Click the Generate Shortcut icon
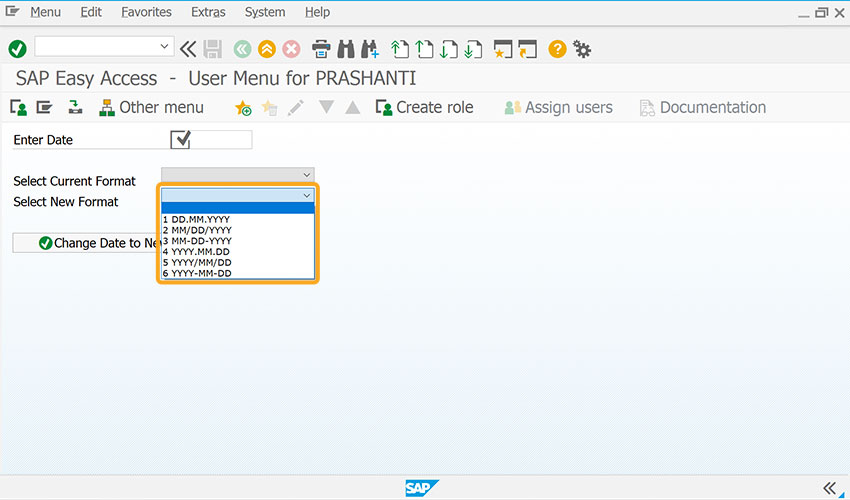Viewport: 850px width, 500px height. (x=527, y=49)
